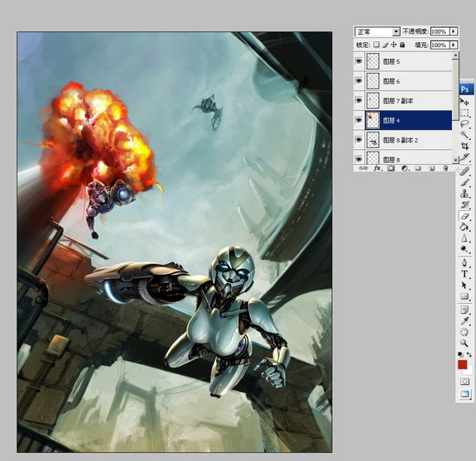Screen dimensions: 476x461
Task: Select the Sharpen/Blur triangle tool
Action: click(464, 238)
